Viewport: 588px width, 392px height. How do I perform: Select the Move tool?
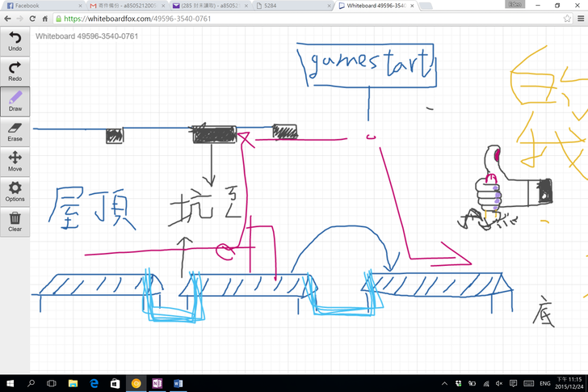pos(15,162)
